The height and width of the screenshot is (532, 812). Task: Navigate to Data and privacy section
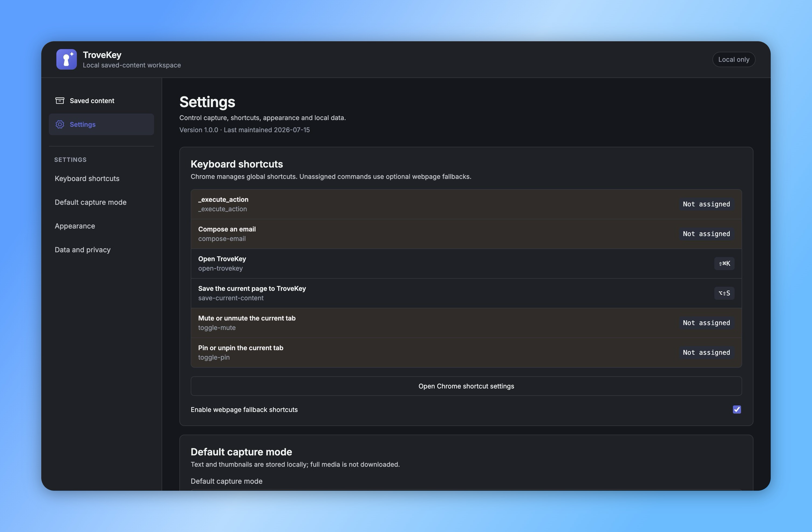click(x=83, y=250)
